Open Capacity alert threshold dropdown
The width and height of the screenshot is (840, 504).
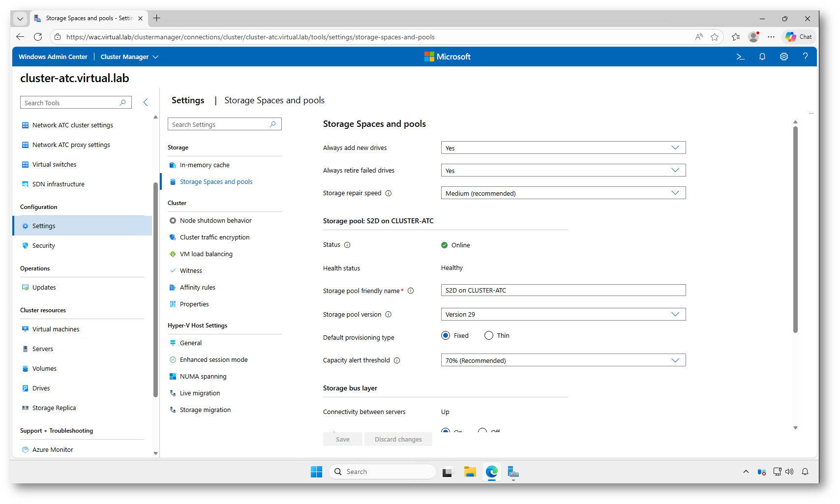point(563,360)
